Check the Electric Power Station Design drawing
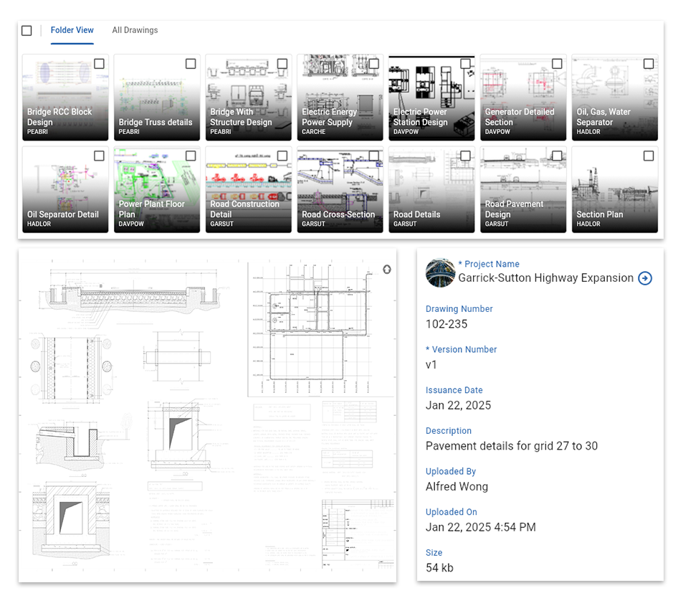The width and height of the screenshot is (678, 616). [465, 64]
